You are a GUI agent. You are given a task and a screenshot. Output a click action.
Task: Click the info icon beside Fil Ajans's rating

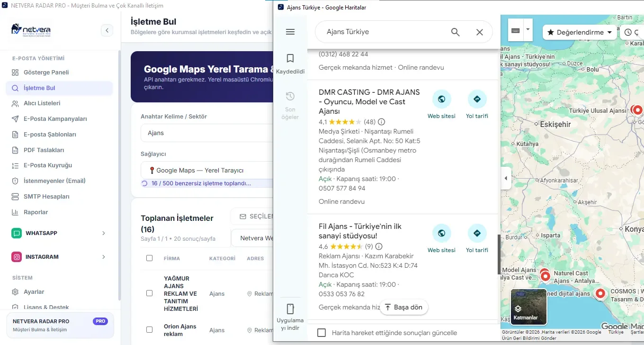[x=379, y=246]
